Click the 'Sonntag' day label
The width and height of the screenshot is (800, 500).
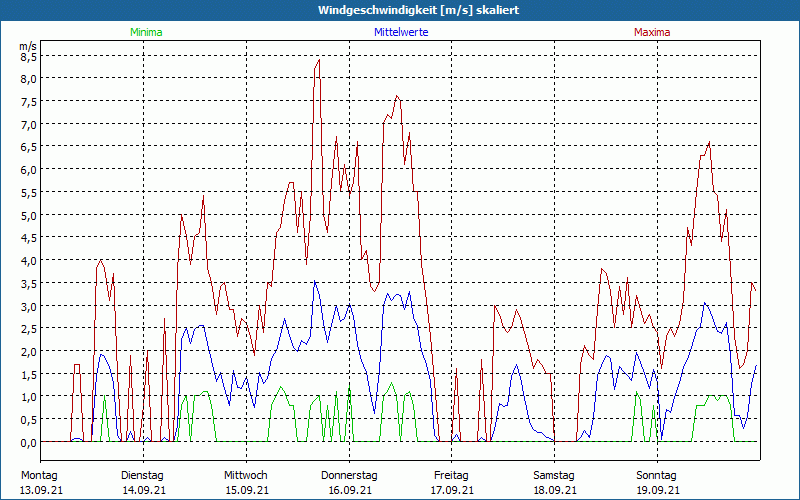[x=657, y=476]
